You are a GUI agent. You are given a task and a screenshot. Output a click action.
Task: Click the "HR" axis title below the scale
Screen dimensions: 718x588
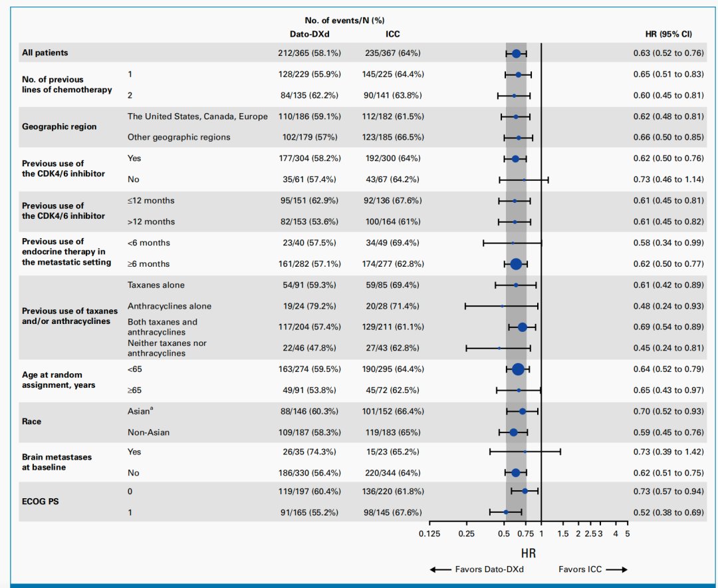pos(529,553)
